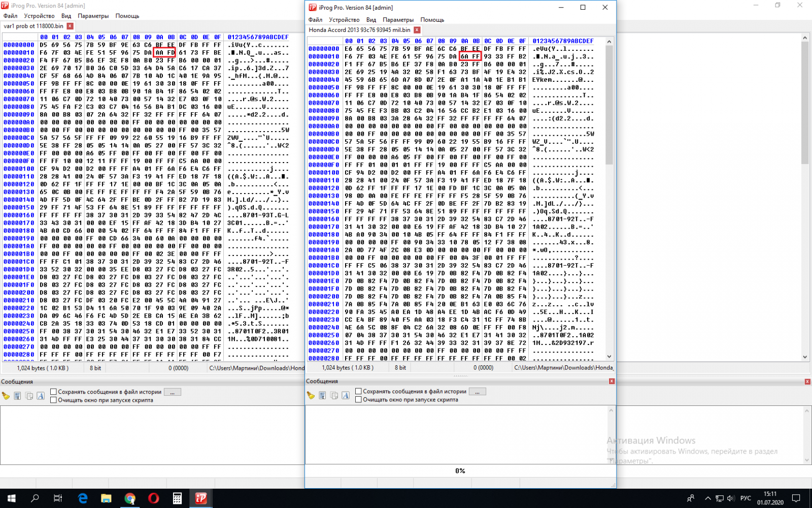Viewport: 812px width, 508px height.
Task: Open Файл menu in back window
Action: (10, 16)
